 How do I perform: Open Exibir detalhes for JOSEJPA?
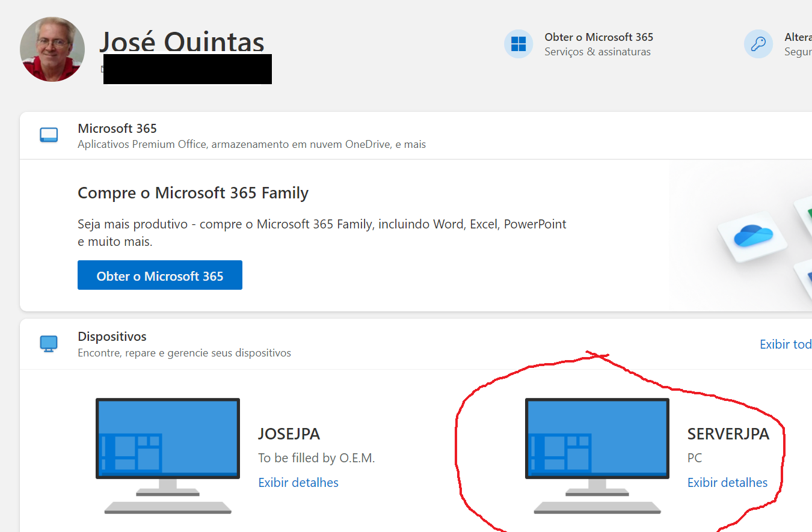(298, 482)
